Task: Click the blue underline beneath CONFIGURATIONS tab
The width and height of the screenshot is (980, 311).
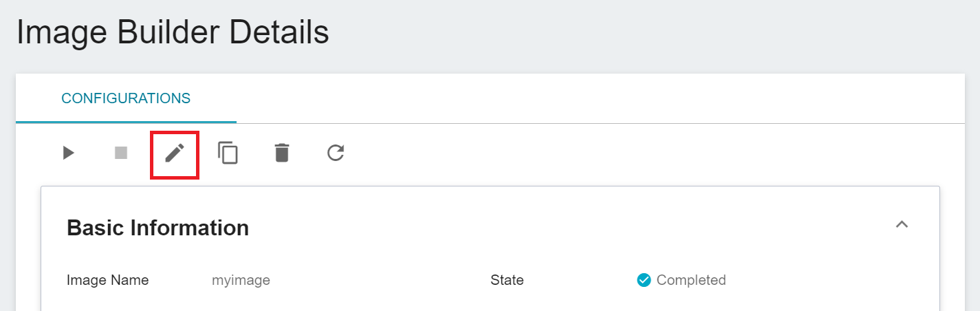Action: tap(126, 122)
